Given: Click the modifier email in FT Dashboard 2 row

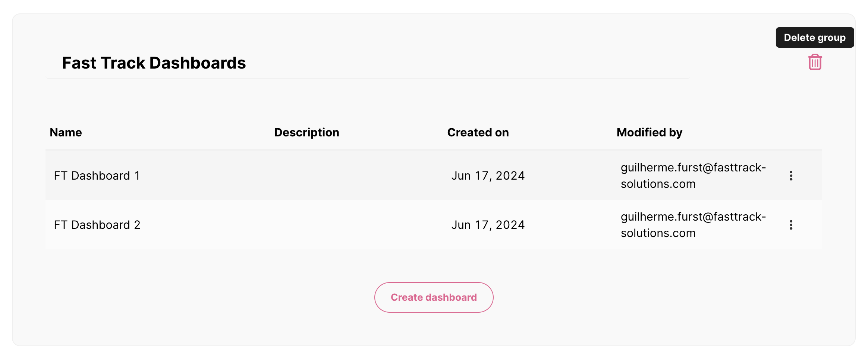Looking at the screenshot, I should click(x=693, y=225).
